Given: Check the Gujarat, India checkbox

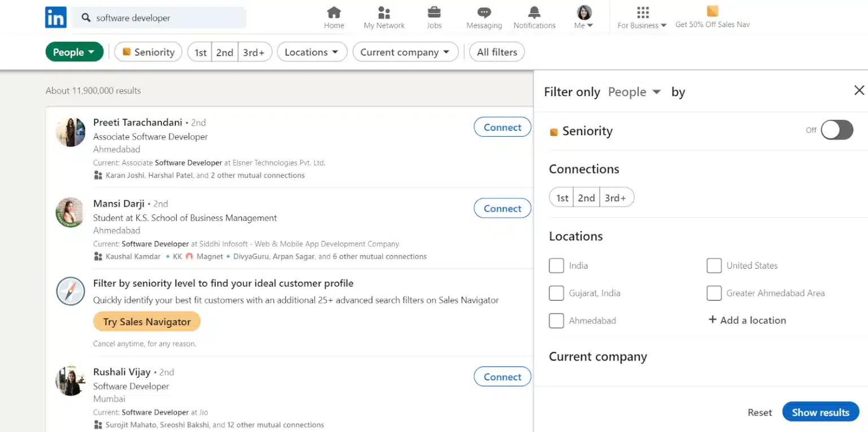Looking at the screenshot, I should point(557,293).
